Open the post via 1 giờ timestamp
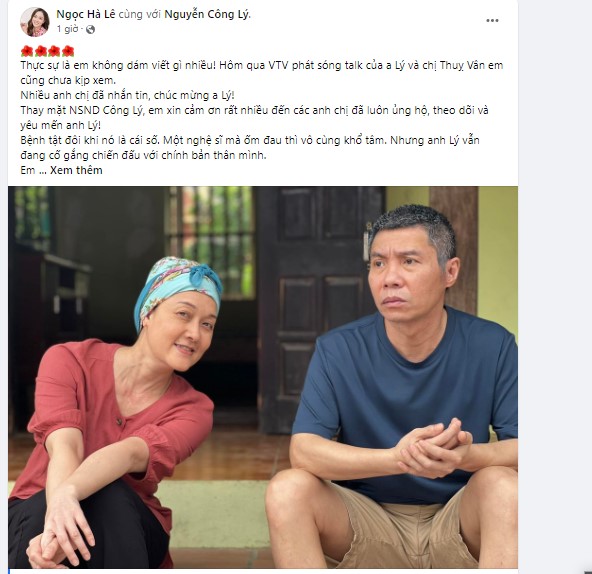592x574 pixels. pos(68,29)
